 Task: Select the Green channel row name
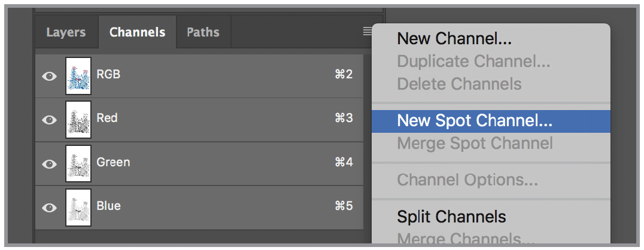[x=113, y=162]
